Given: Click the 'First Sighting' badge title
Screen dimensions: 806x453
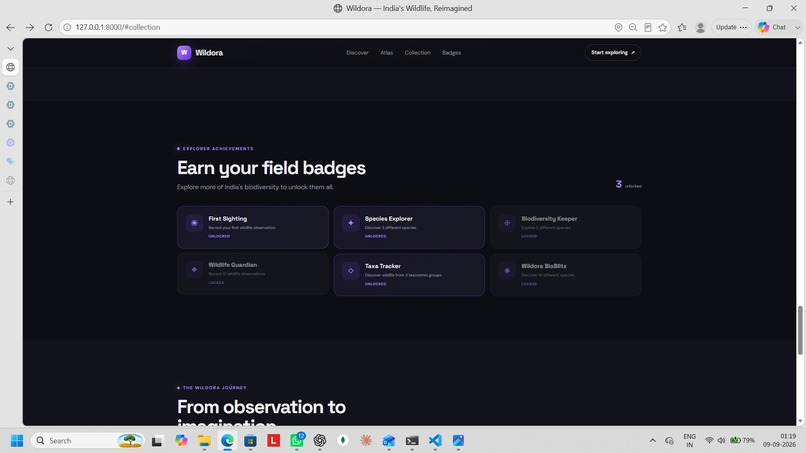Looking at the screenshot, I should (x=228, y=219).
